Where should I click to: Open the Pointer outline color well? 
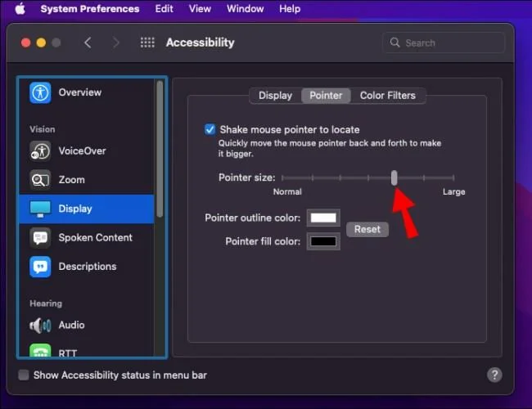pyautogui.click(x=323, y=218)
